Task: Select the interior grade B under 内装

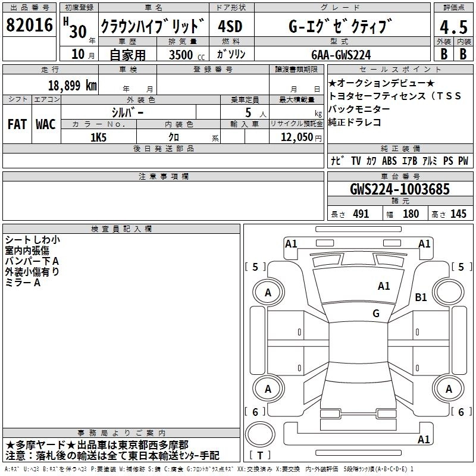Action: coord(464,54)
